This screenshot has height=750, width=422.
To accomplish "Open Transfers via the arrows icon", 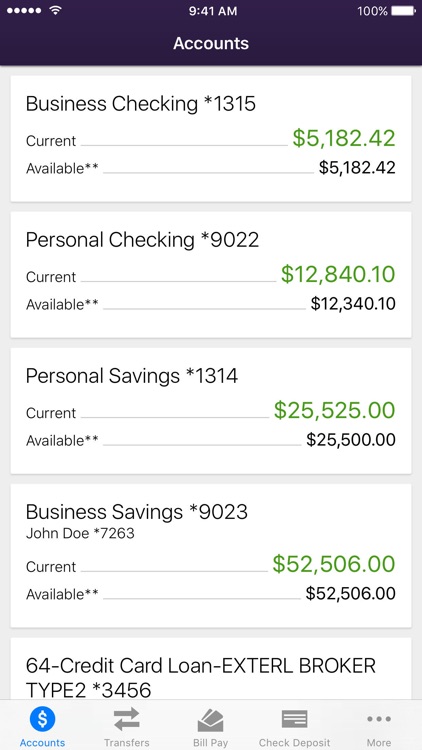I will pos(126,719).
